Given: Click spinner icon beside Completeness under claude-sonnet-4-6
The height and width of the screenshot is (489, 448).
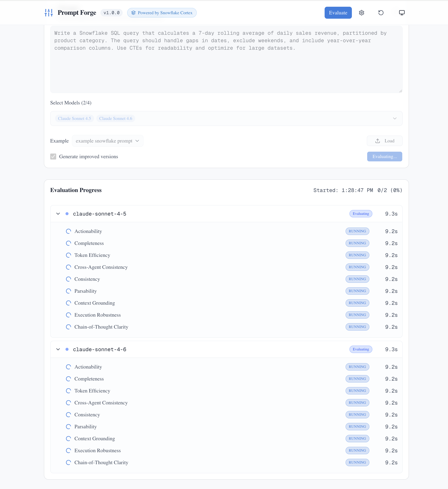Looking at the screenshot, I should tap(68, 379).
